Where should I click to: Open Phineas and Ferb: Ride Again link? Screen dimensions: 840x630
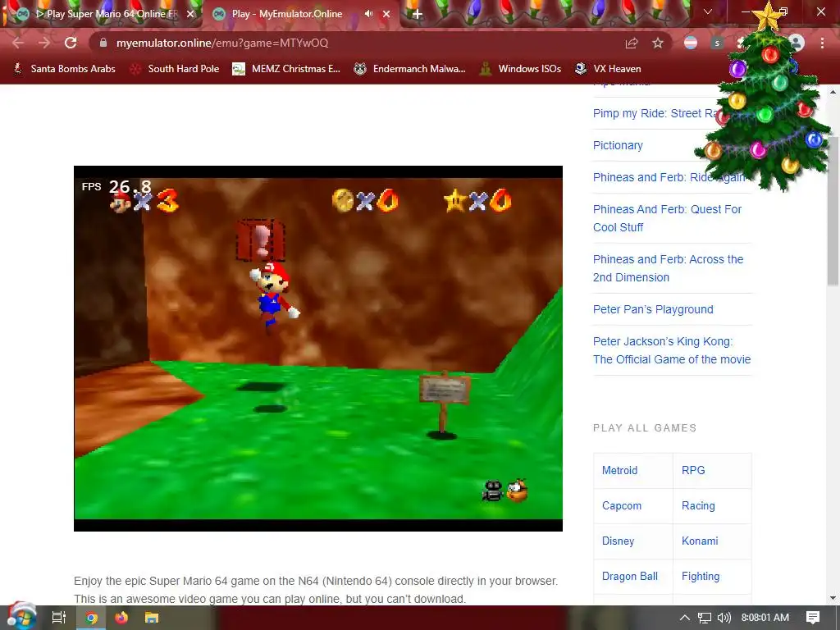pyautogui.click(x=669, y=177)
